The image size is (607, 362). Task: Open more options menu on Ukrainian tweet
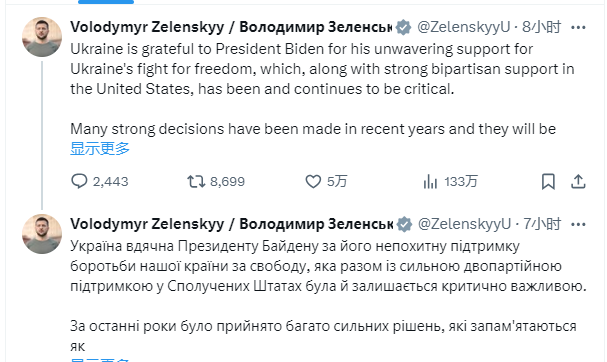coord(578,224)
